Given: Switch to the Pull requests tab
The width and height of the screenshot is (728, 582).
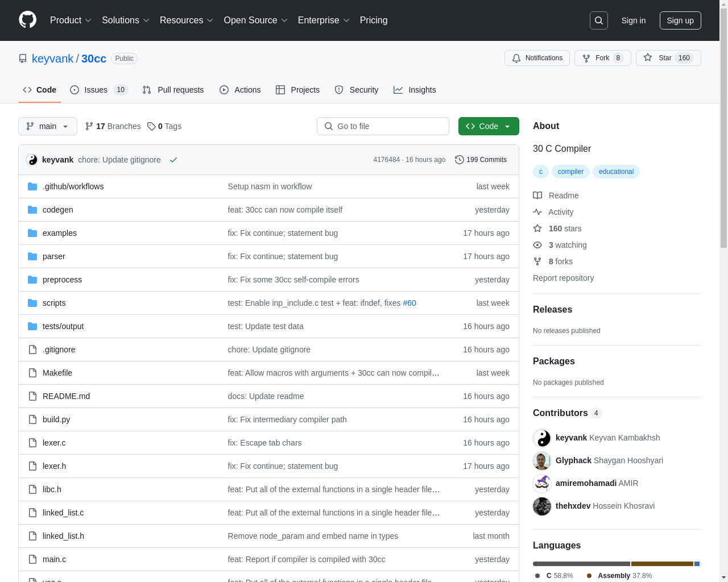Looking at the screenshot, I should click(x=173, y=90).
